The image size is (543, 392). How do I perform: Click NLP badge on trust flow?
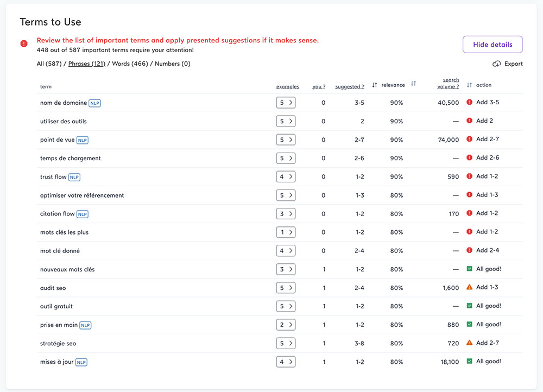point(74,178)
